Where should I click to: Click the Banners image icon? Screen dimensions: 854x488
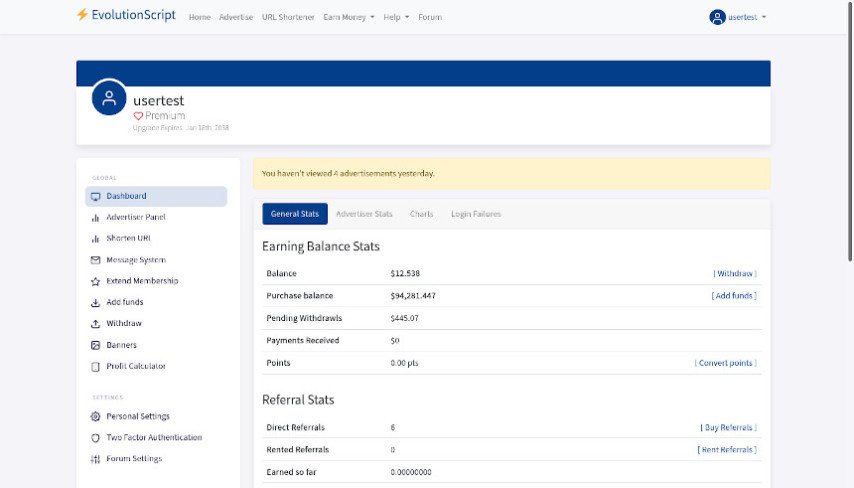(x=95, y=345)
